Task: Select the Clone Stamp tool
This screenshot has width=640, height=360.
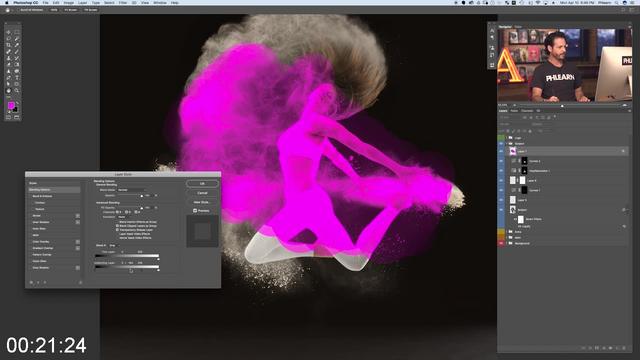Action: [9, 58]
